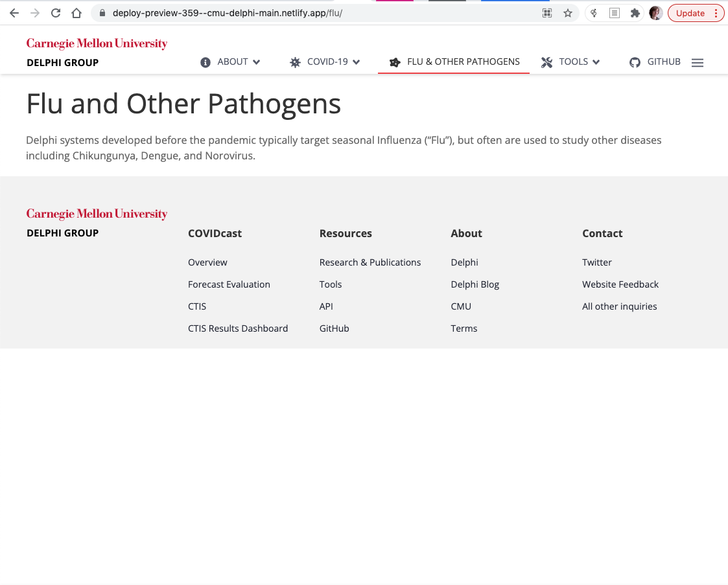This screenshot has height=585, width=728.
Task: Click the GitHub octocat icon in navbar
Action: [635, 62]
